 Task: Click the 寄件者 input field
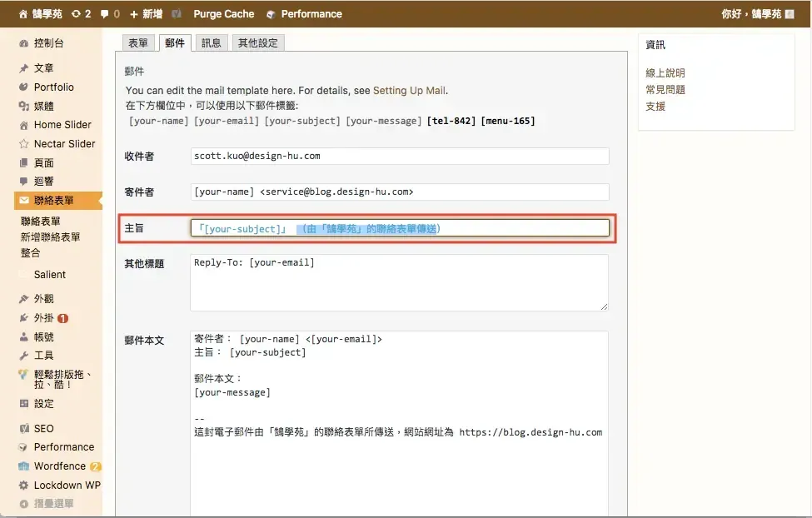point(400,192)
